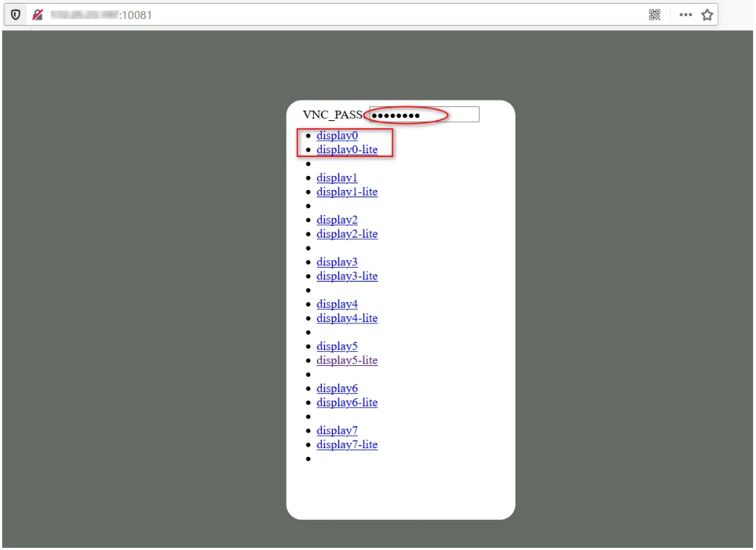The image size is (756, 550).
Task: Open the display7-lite link
Action: [x=347, y=444]
